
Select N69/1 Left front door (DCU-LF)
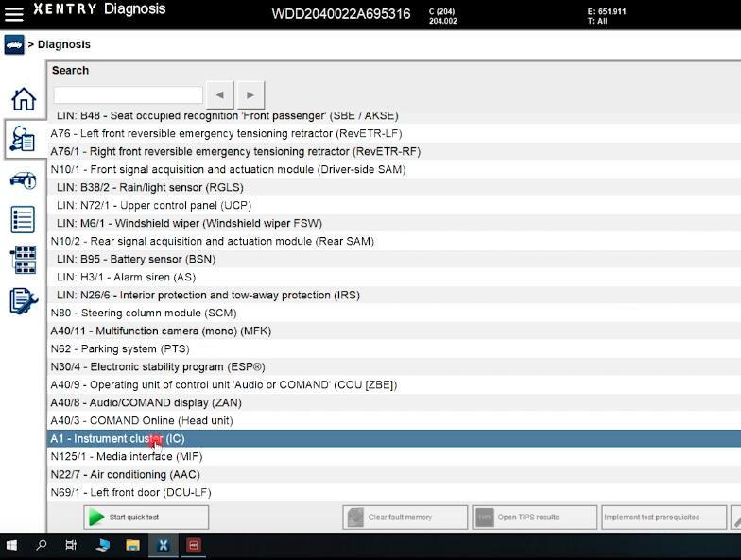pos(394,493)
